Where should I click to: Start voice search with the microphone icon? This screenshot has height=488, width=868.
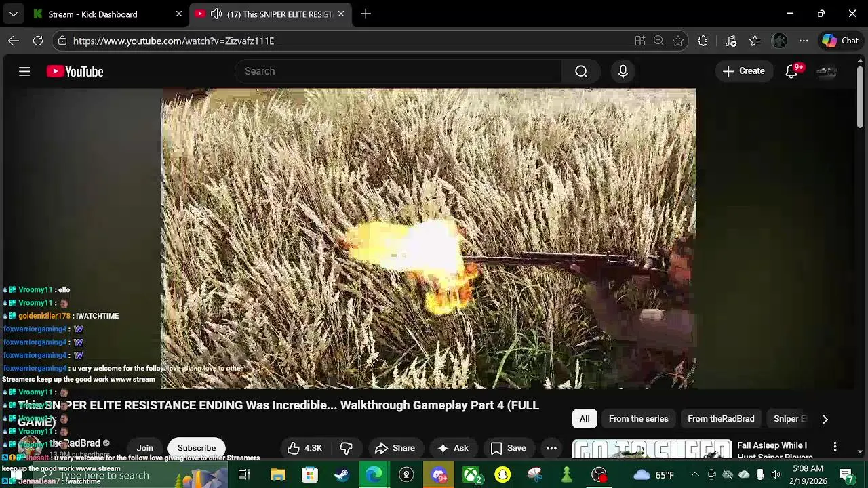click(623, 71)
